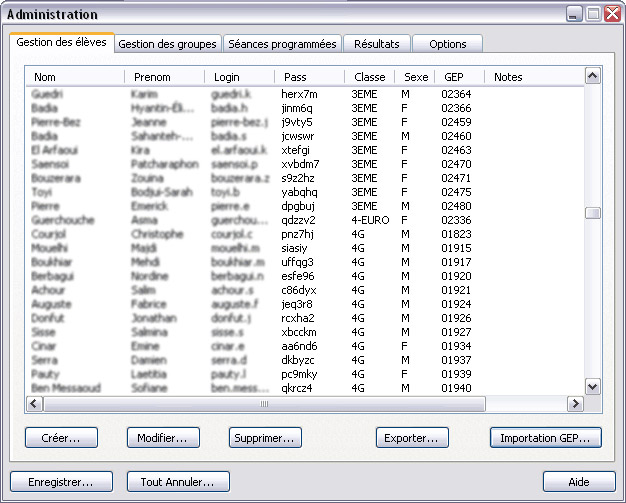Open the Gestion des groupes tab

(x=167, y=44)
